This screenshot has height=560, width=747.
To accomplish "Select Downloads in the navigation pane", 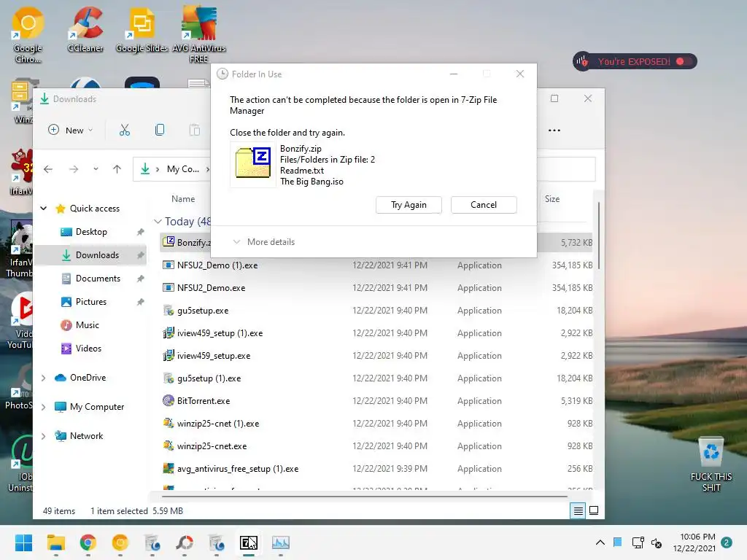I will [x=90, y=255].
